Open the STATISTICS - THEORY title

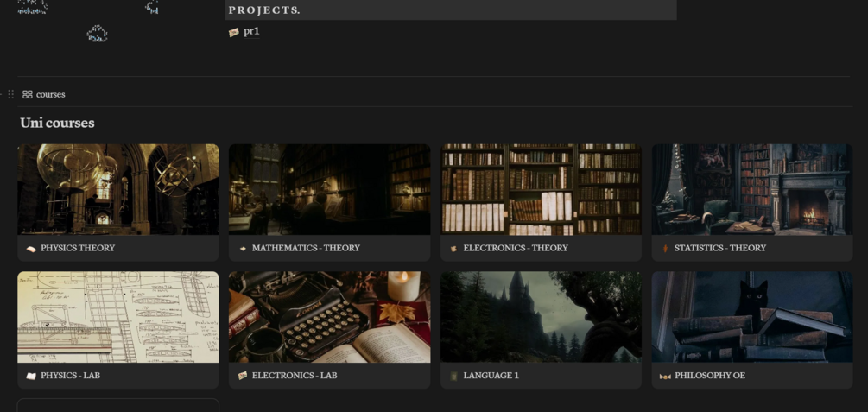pyautogui.click(x=720, y=248)
